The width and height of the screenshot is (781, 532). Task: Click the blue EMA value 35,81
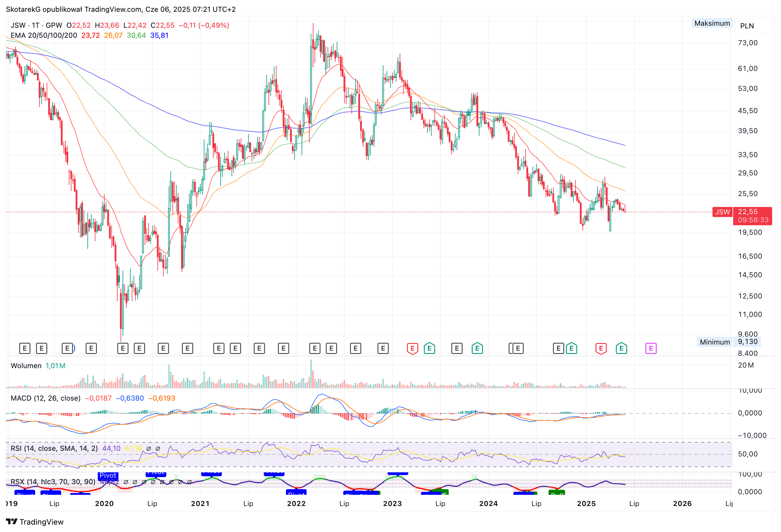tap(159, 35)
